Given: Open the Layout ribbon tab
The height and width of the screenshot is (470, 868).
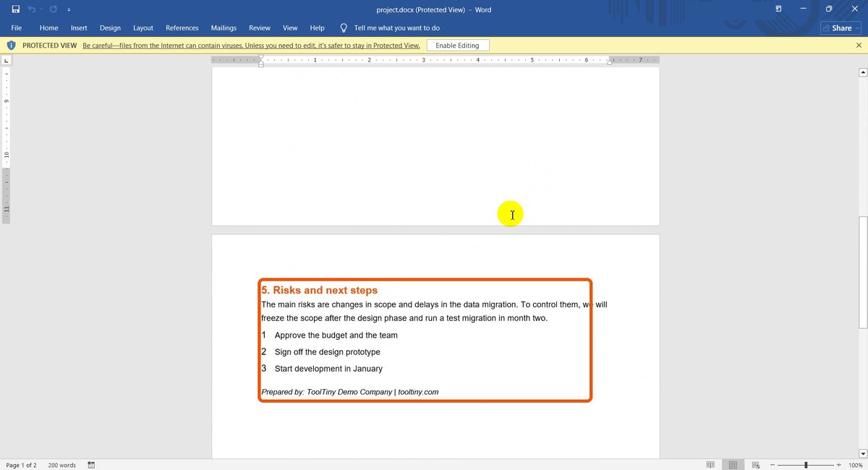Looking at the screenshot, I should click(x=143, y=28).
